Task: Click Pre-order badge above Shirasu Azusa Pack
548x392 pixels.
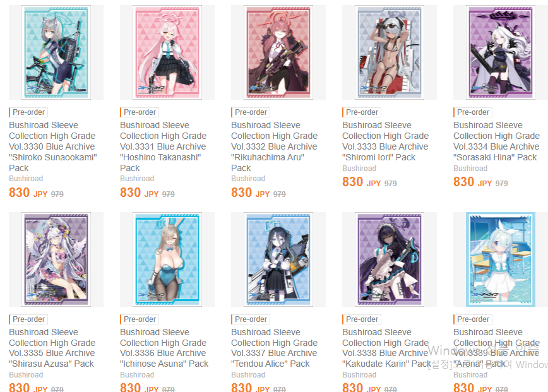Action: pos(28,319)
